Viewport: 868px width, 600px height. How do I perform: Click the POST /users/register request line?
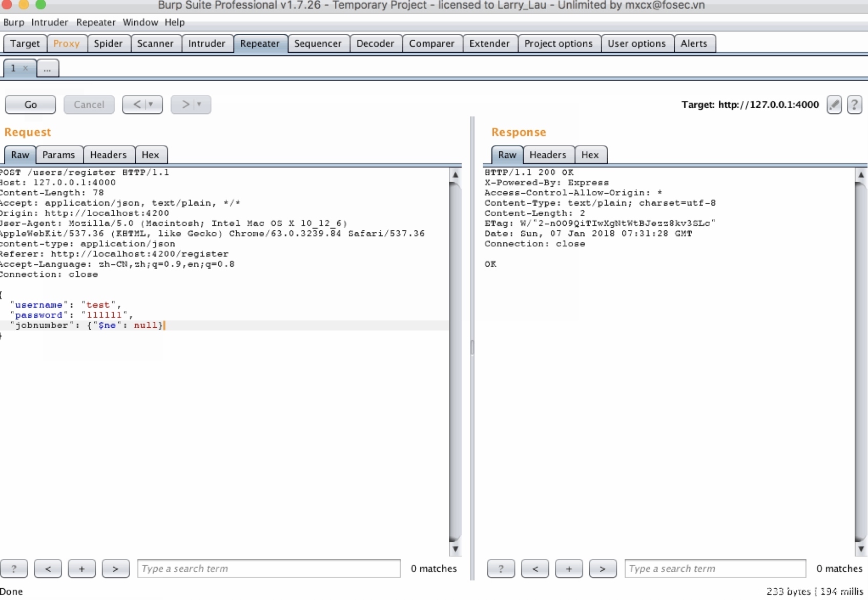tap(85, 172)
